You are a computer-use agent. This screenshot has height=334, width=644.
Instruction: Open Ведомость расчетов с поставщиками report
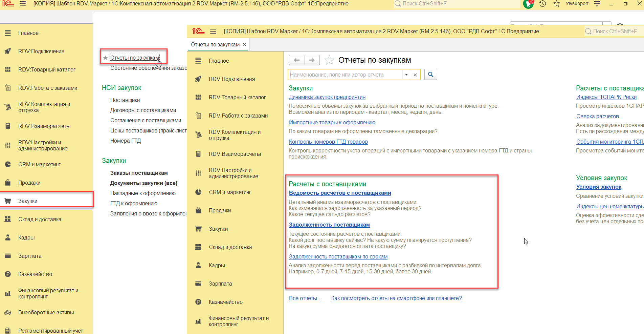point(340,193)
